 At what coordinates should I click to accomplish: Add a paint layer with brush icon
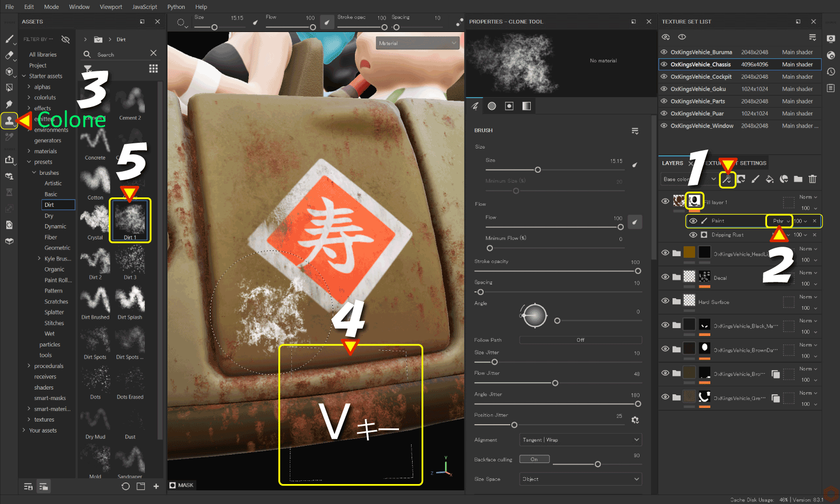(x=755, y=179)
